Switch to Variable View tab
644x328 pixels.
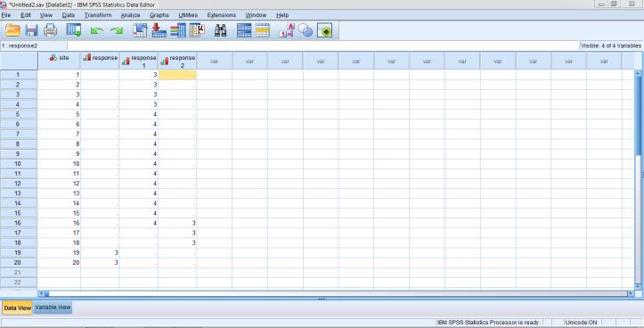coord(53,307)
